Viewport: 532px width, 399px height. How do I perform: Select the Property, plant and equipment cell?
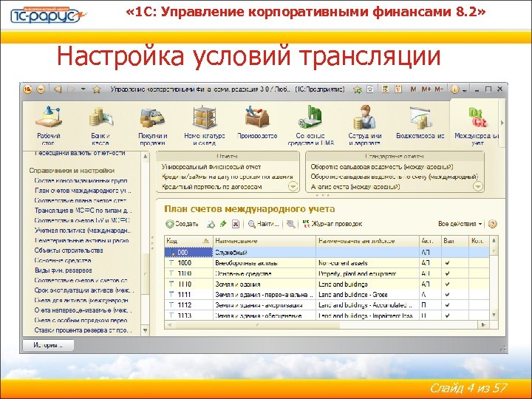367,273
